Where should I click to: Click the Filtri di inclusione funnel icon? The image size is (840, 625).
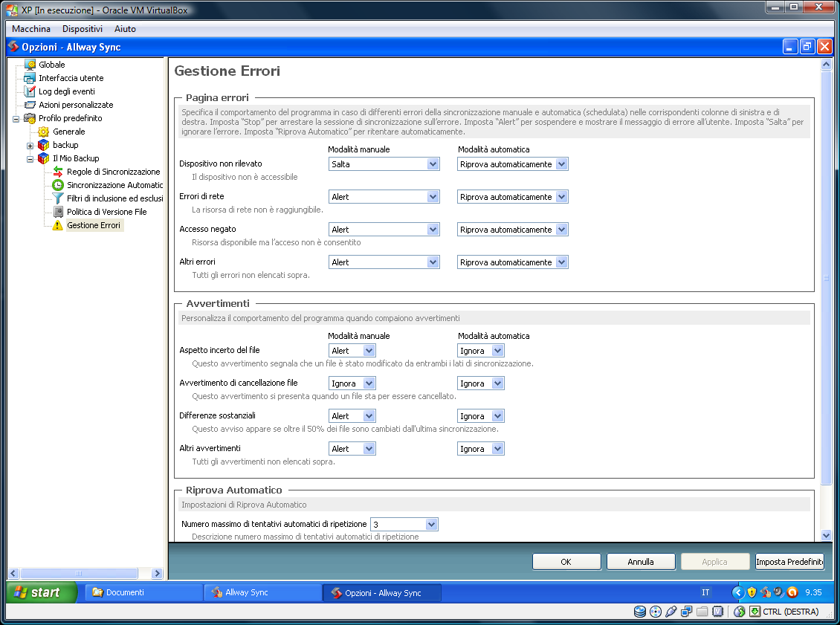pos(58,198)
